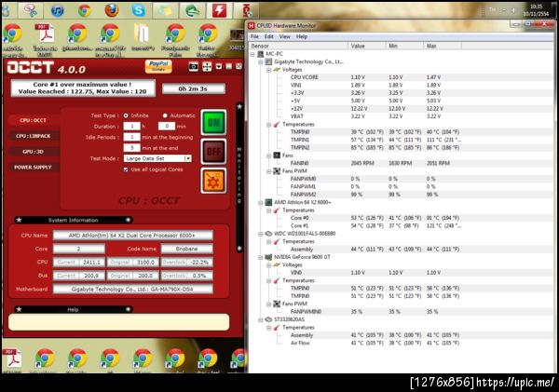The width and height of the screenshot is (559, 392).
Task: Select the CPU : OCCT tab
Action: (34, 120)
